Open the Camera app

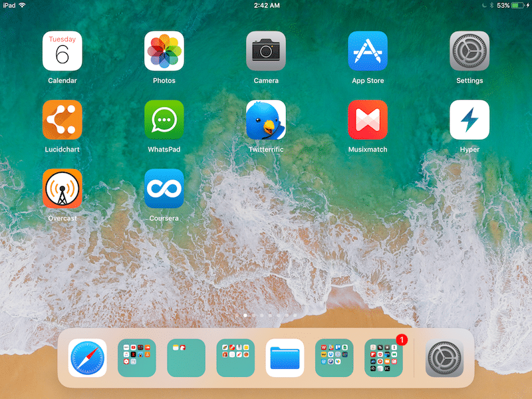click(266, 51)
